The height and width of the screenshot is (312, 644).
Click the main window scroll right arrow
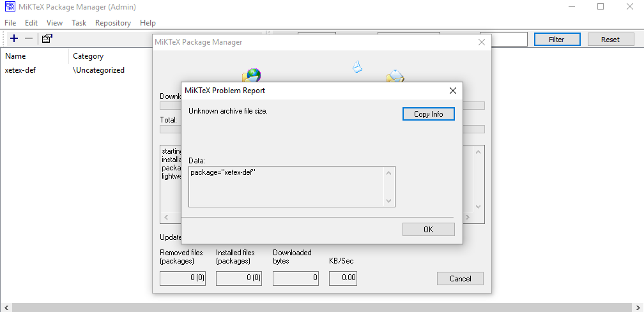point(638,308)
